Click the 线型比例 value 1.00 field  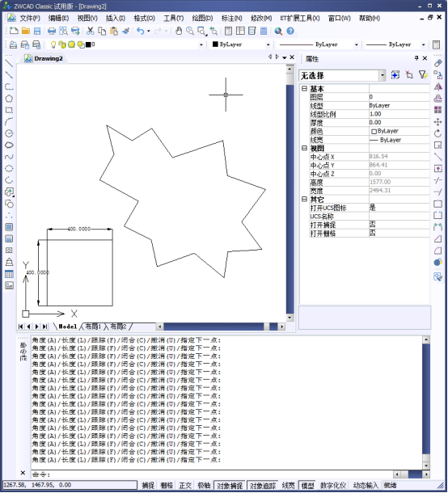tap(399, 114)
